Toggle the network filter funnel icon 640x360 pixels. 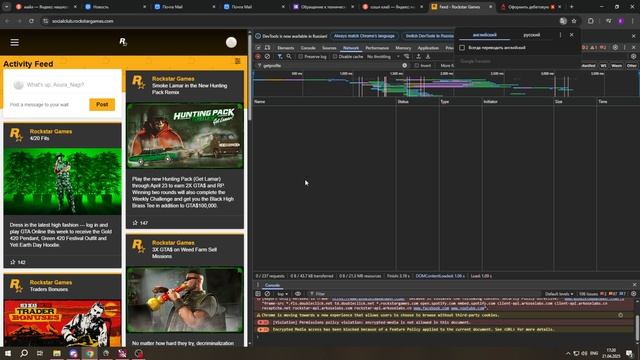[x=280, y=57]
